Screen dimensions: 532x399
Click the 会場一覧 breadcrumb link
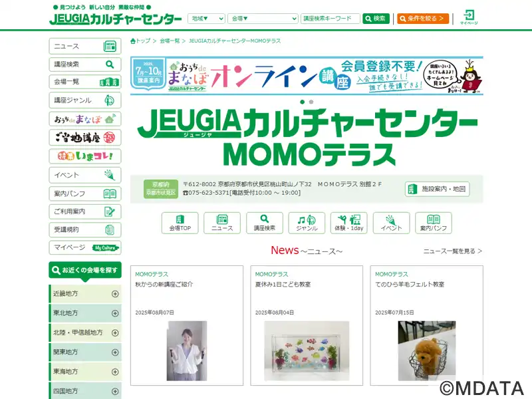click(170, 41)
